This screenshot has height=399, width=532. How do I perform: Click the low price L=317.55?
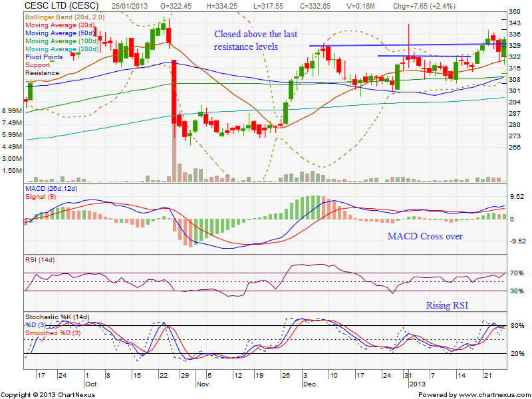(x=268, y=6)
